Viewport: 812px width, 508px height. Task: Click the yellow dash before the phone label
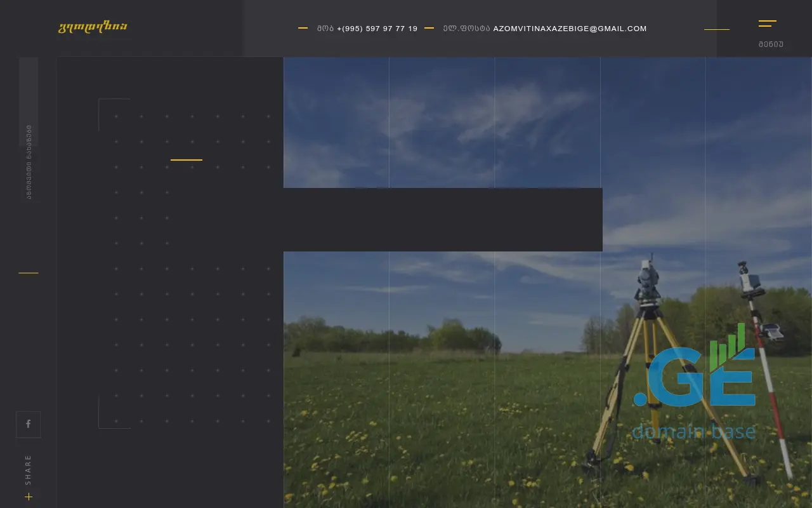[x=303, y=29]
